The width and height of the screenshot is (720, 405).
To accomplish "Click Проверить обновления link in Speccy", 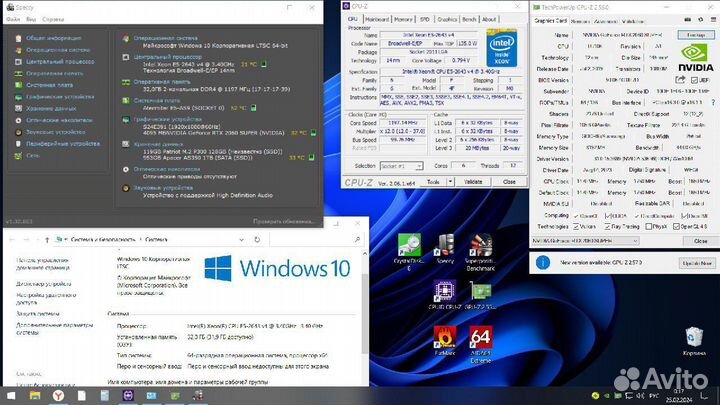I will 284,221.
